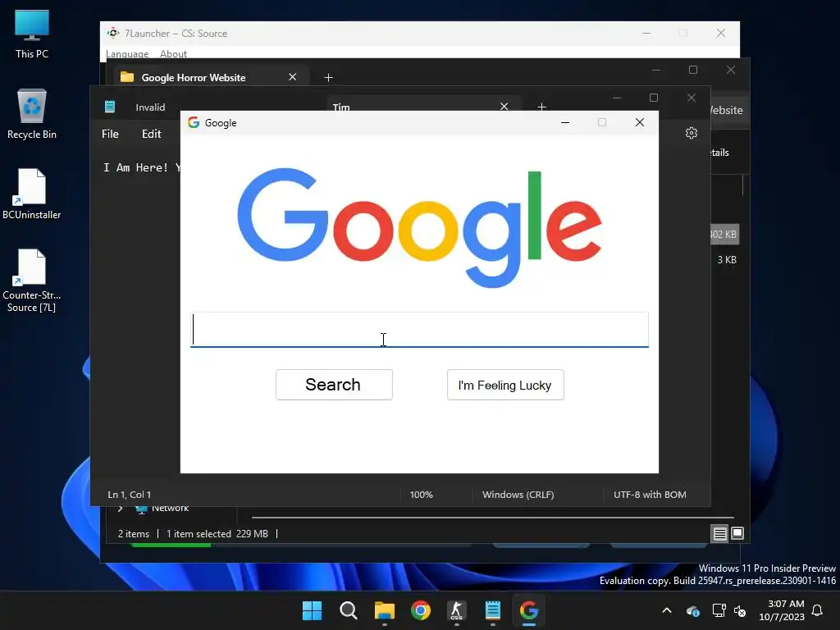
Task: Close the Google window
Action: click(x=640, y=123)
